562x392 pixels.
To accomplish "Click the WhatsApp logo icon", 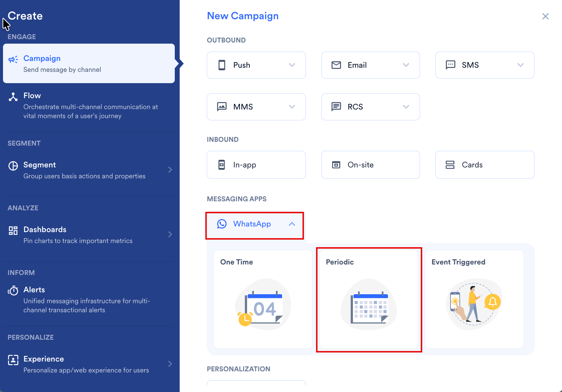I will click(222, 224).
